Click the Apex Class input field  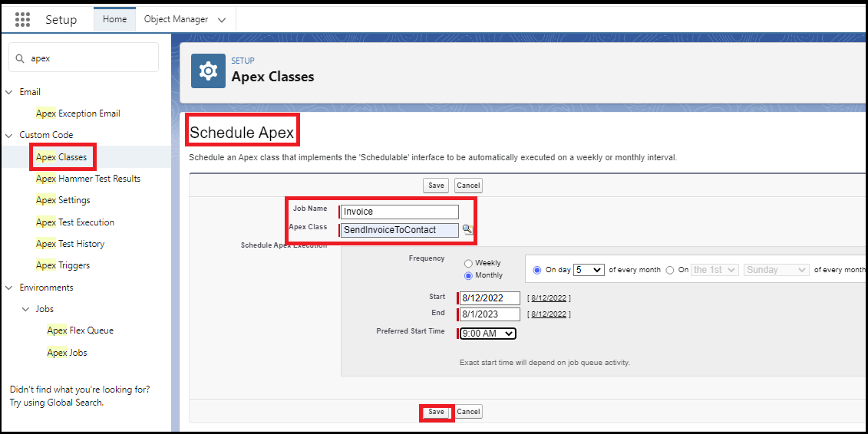[x=400, y=230]
